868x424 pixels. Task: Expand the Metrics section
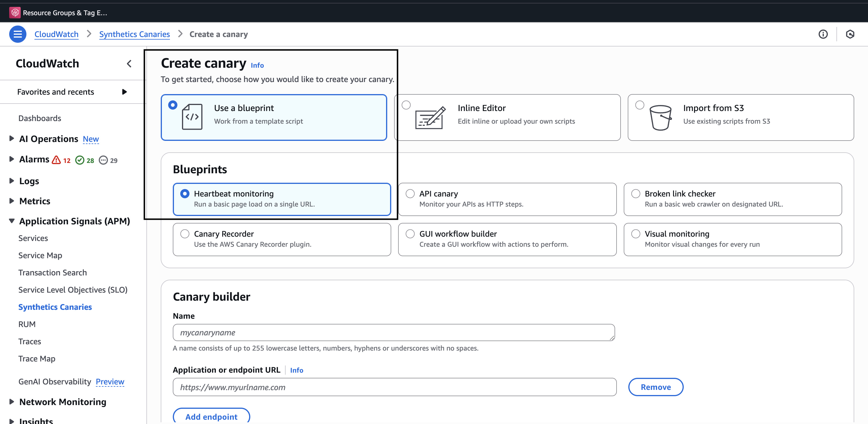pos(11,201)
